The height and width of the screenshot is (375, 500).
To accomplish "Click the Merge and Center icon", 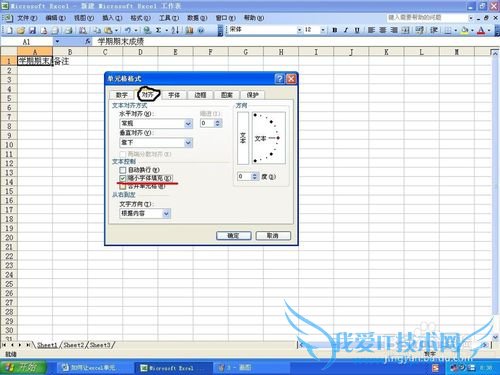I will coord(405,30).
